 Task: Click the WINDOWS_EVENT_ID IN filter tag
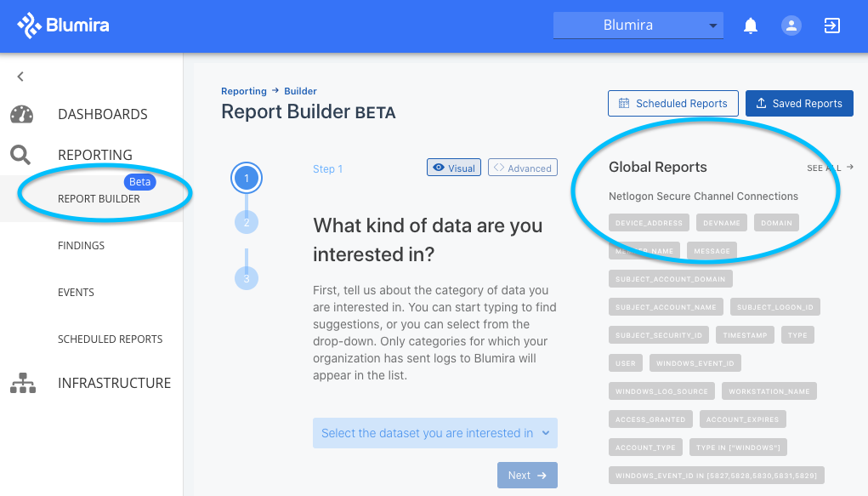click(x=717, y=476)
